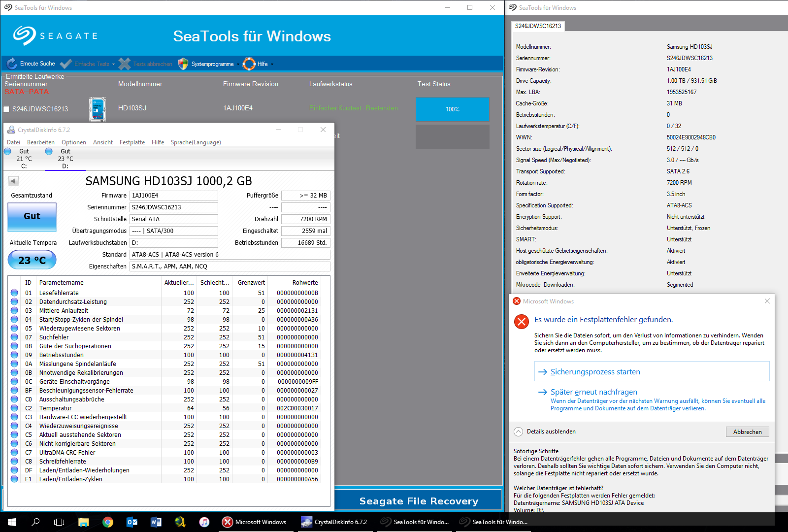Open the Hilfe lifebuoy dropdown in SeaTools

point(258,64)
